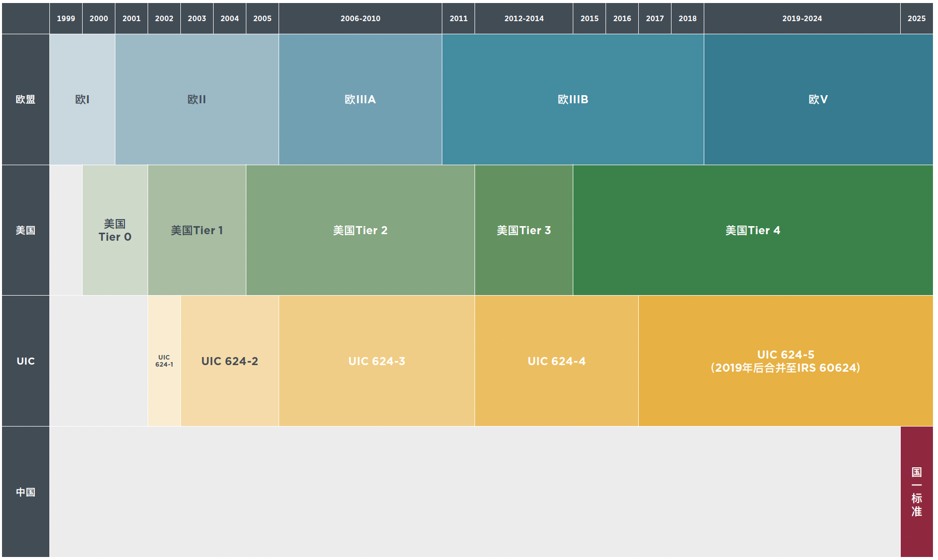938x560 pixels.
Task: Click the 欧V dark teal block
Action: point(818,99)
